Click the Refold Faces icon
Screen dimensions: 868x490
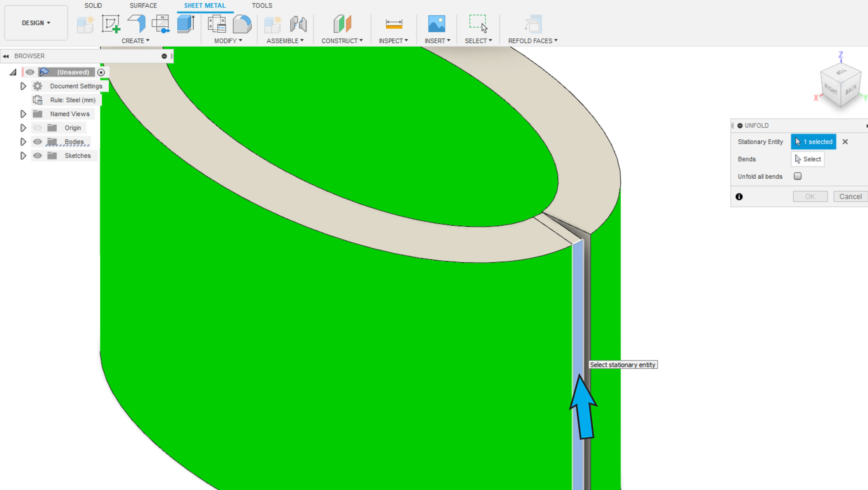[x=533, y=24]
